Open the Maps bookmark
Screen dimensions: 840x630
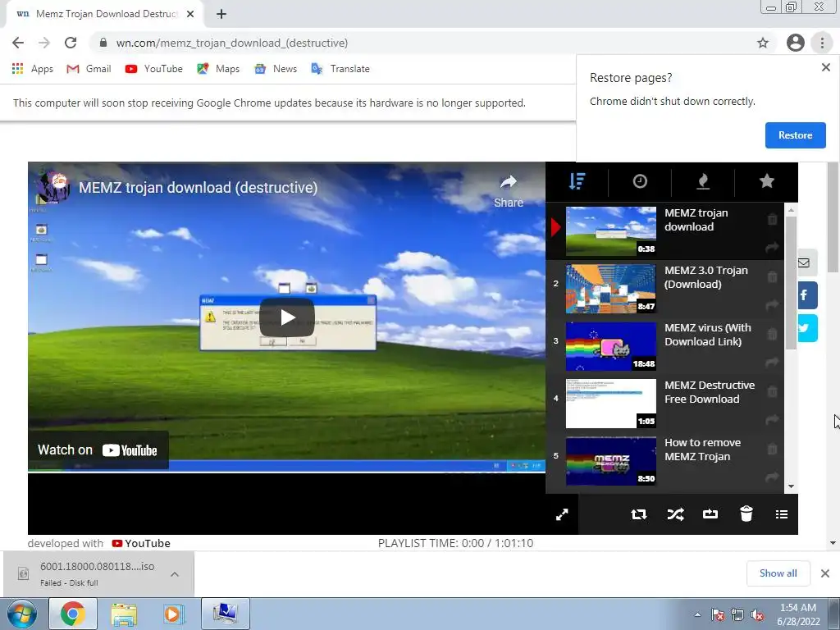click(x=218, y=69)
